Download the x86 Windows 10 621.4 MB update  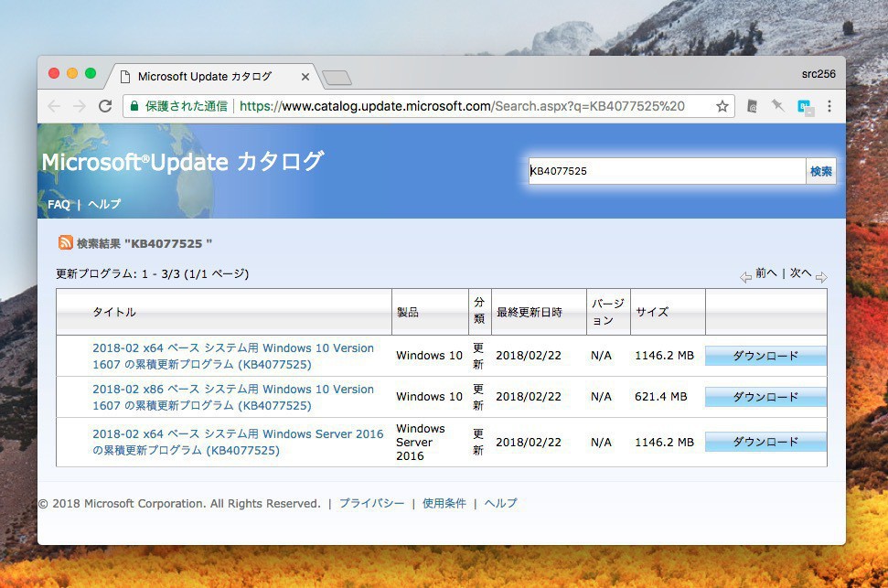(765, 397)
